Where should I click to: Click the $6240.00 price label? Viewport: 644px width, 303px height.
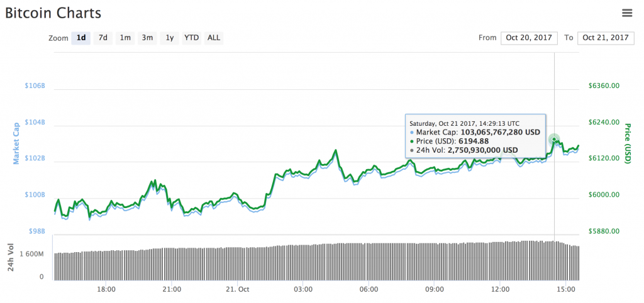(604, 123)
